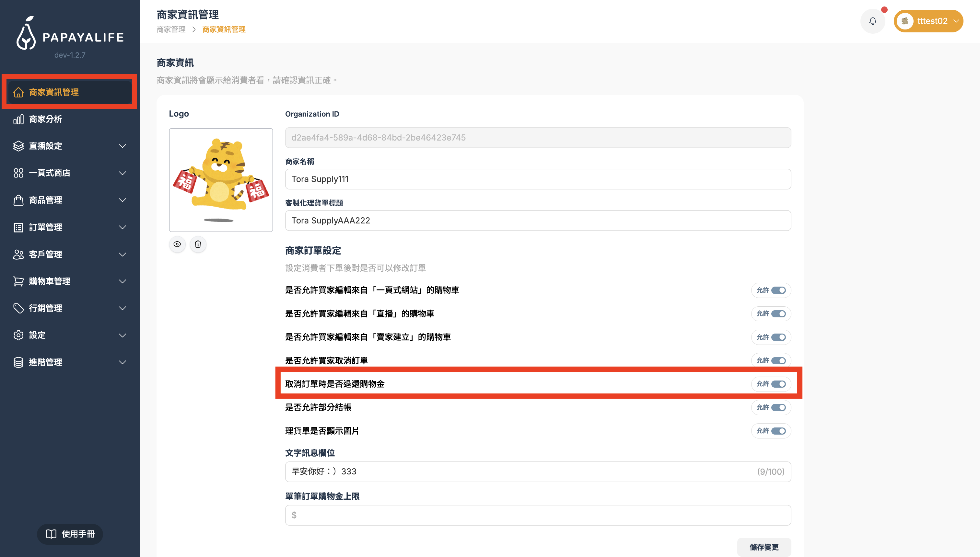
Task: Open the ttest02 account dropdown arrow
Action: 956,21
